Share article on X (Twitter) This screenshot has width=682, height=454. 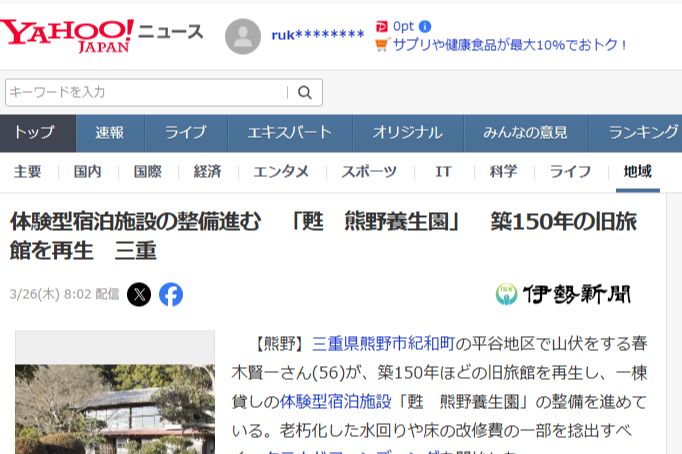[x=139, y=294]
